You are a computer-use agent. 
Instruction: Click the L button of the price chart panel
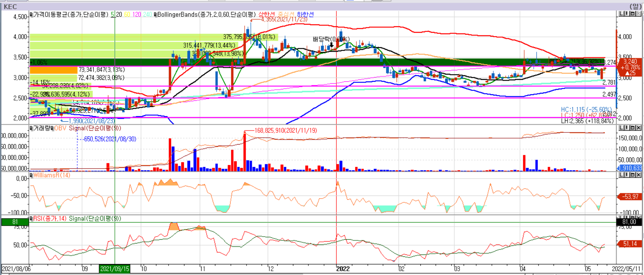point(621,14)
